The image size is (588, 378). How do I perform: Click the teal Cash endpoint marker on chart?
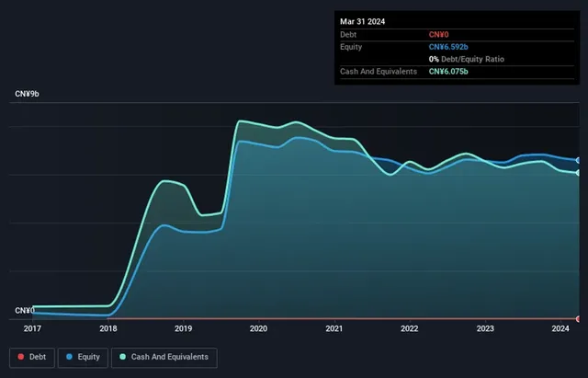(578, 173)
